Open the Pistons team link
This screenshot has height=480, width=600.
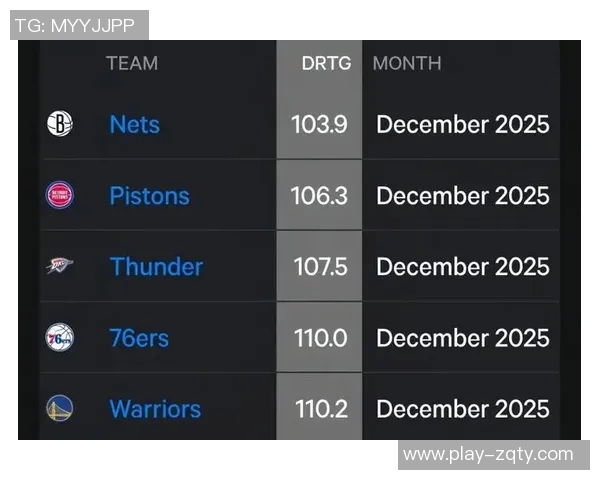[x=149, y=195]
